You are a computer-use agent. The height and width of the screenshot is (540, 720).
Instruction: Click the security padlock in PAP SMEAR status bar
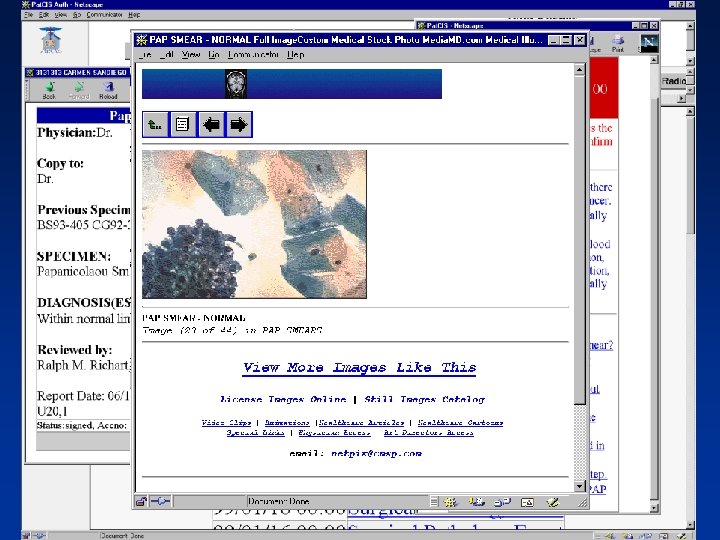pos(141,501)
